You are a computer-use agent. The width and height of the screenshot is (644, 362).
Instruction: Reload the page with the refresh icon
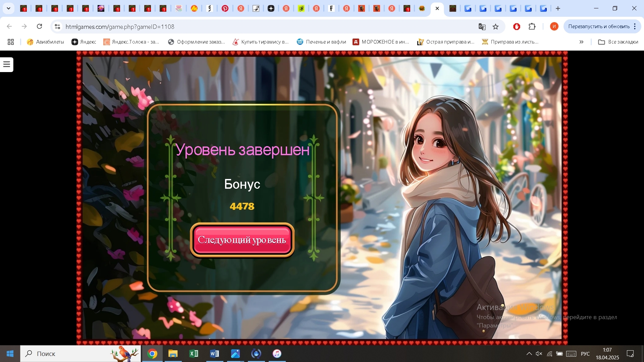[x=39, y=26]
